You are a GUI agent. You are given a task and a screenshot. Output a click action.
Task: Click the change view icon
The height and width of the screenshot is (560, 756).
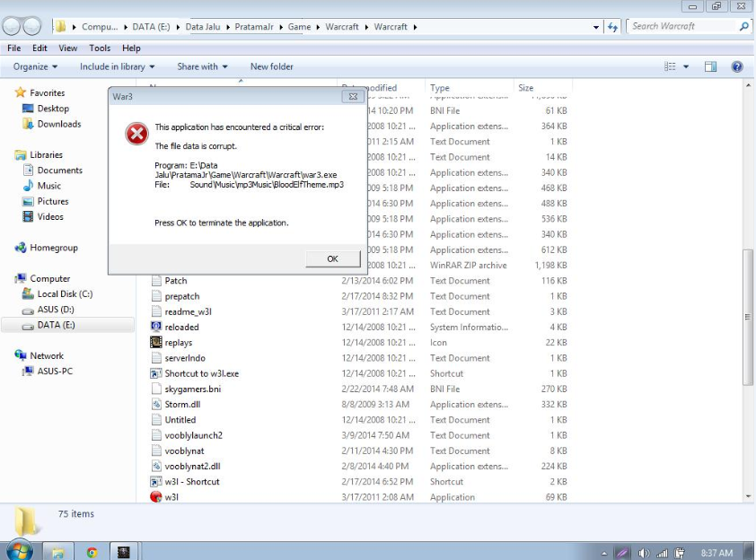point(670,66)
